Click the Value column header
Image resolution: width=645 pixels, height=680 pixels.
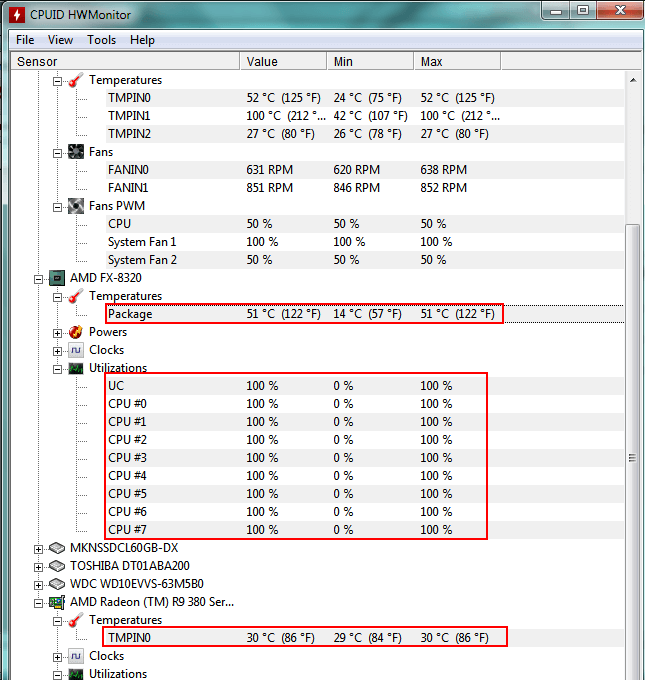click(283, 61)
